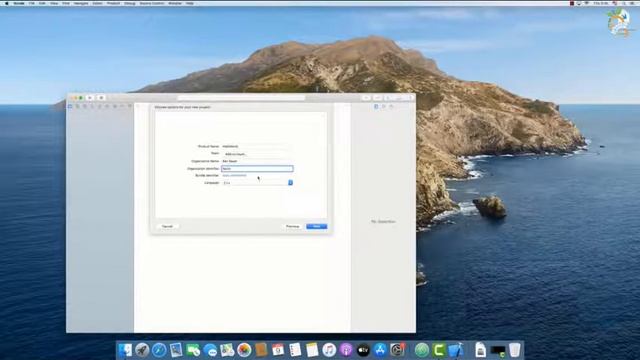Click the Product Name field
The image size is (640, 360).
click(x=257, y=146)
